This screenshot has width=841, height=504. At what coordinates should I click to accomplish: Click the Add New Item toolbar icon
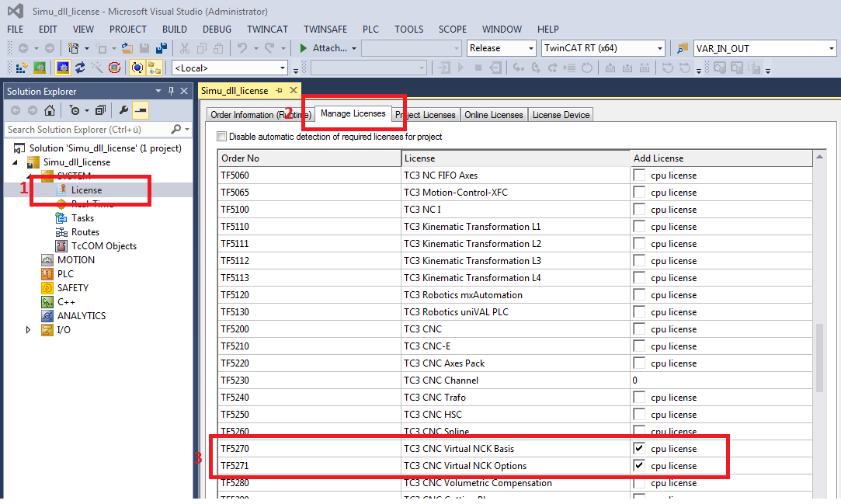point(74,48)
